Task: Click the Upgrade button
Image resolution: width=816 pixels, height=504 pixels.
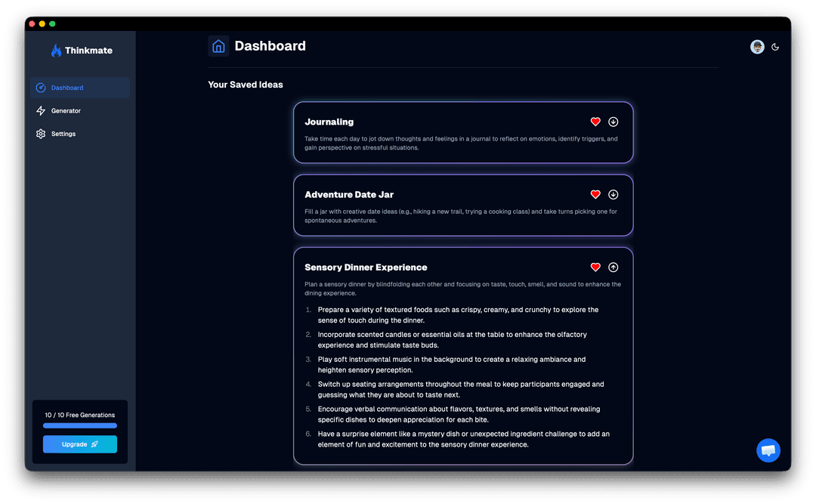Action: (79, 444)
